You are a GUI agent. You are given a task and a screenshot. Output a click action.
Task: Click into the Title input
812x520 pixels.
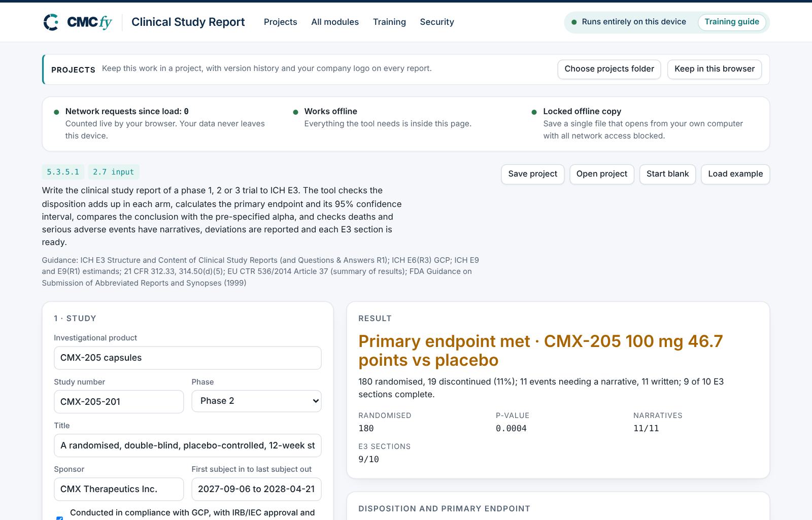point(187,445)
